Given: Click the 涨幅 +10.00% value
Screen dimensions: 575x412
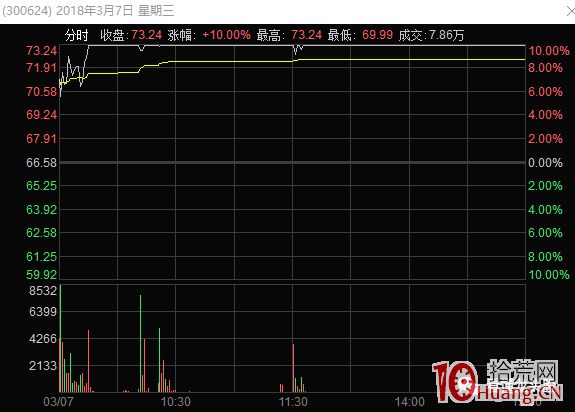Looking at the screenshot, I should pyautogui.click(x=226, y=35).
